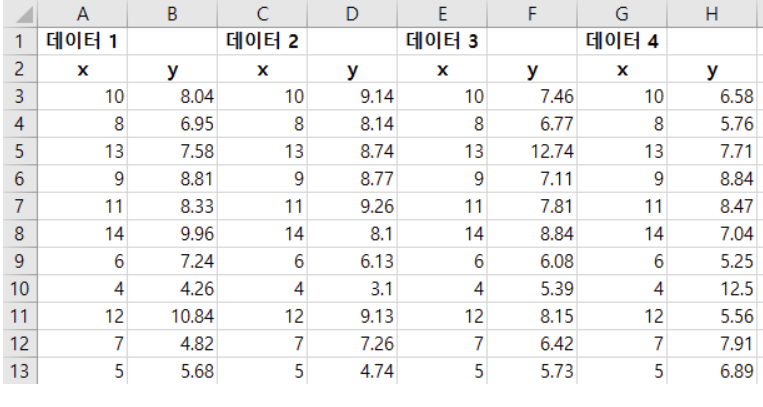Select column B header
This screenshot has width=763, height=407.
[172, 14]
